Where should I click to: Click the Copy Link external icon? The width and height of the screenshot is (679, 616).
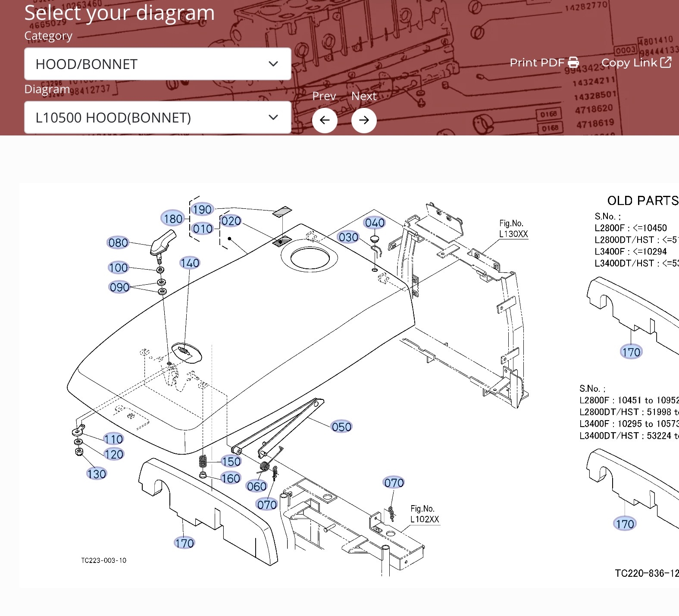[666, 63]
